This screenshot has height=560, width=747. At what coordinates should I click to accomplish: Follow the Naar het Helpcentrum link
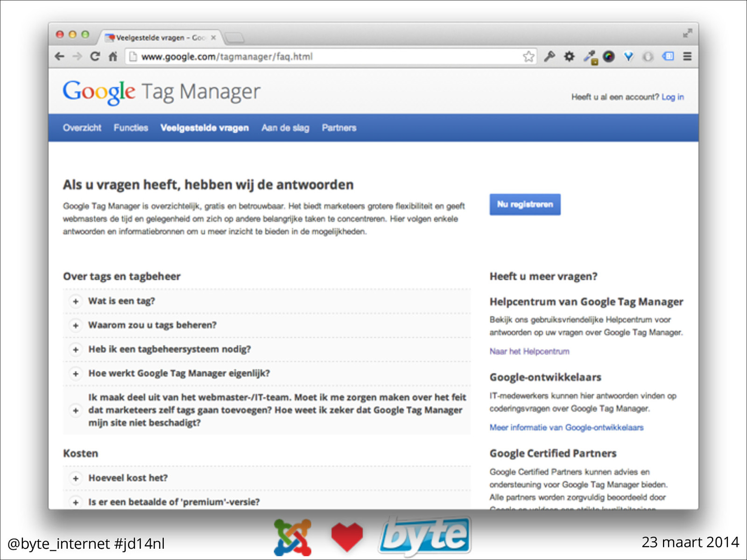(529, 351)
